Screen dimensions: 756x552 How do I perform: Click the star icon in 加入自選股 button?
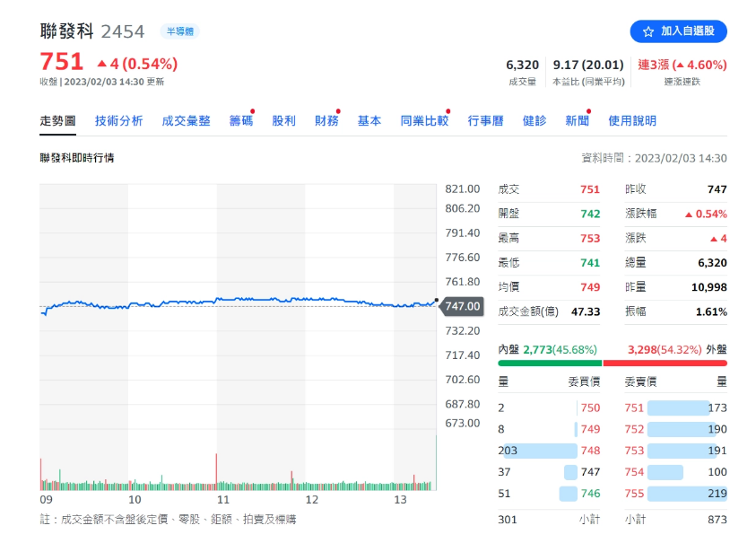[648, 31]
